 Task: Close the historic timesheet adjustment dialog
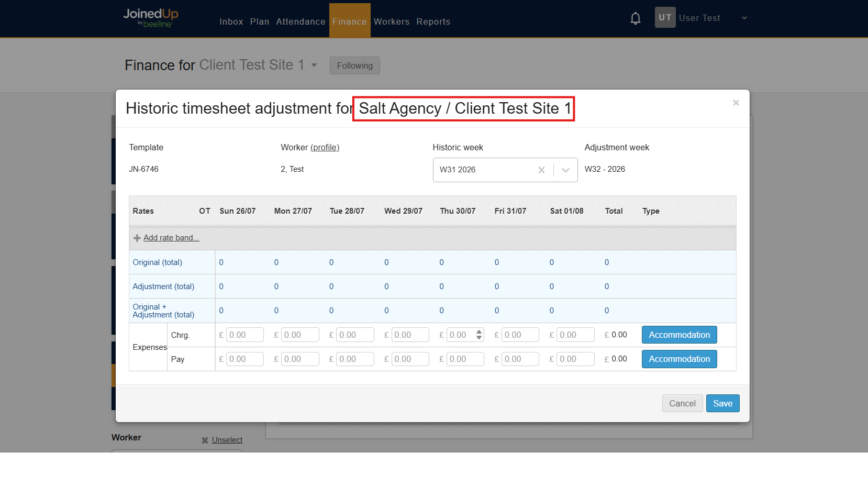tap(736, 103)
